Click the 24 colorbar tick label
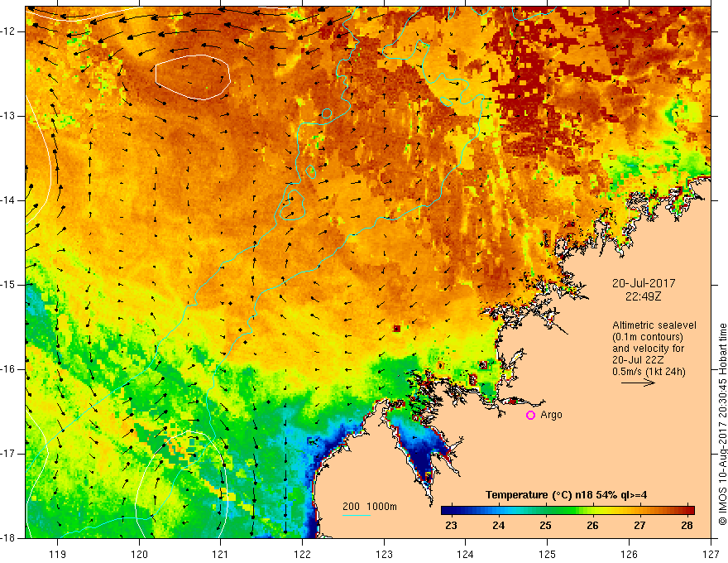Viewport: 728px width, 563px height. tap(498, 526)
